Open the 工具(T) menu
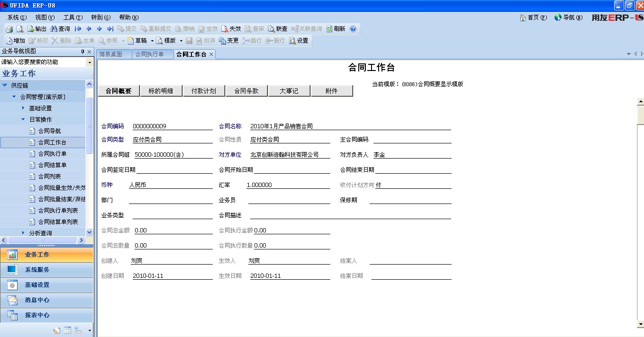Screen dimensions: 644x337 [x=73, y=18]
